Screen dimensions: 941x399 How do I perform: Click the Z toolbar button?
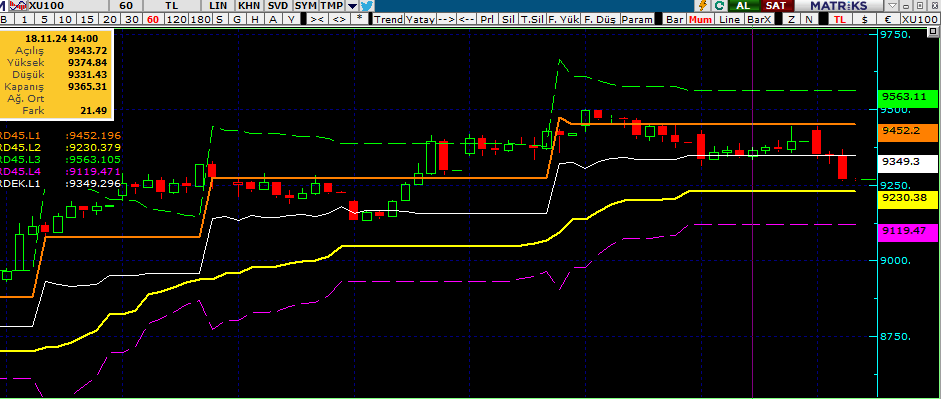click(791, 19)
